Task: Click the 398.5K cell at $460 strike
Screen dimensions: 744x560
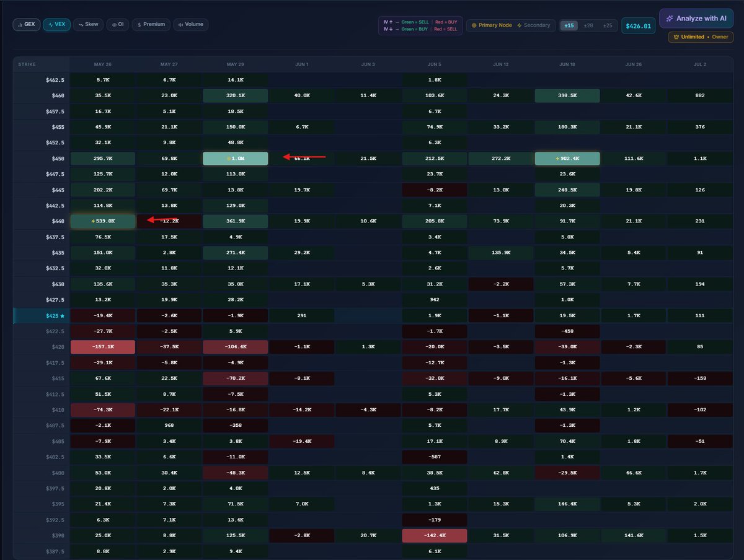Action: click(x=567, y=95)
